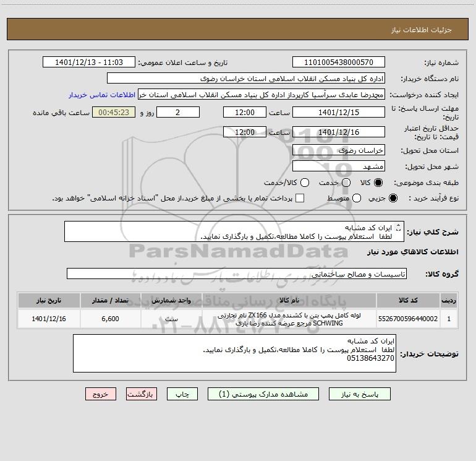Click the response deadline date 1401/12/15
Screen dimensions: 476x461
coord(339,112)
